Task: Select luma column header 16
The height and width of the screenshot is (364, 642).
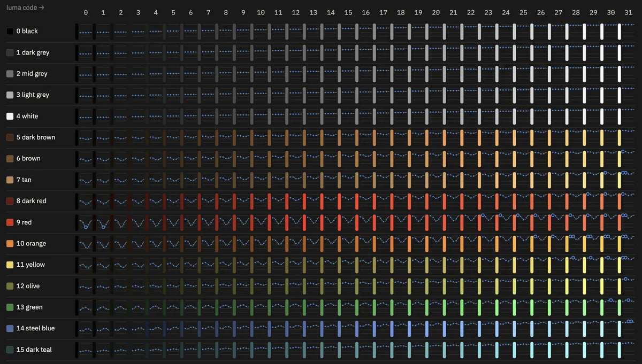Action: coord(366,12)
